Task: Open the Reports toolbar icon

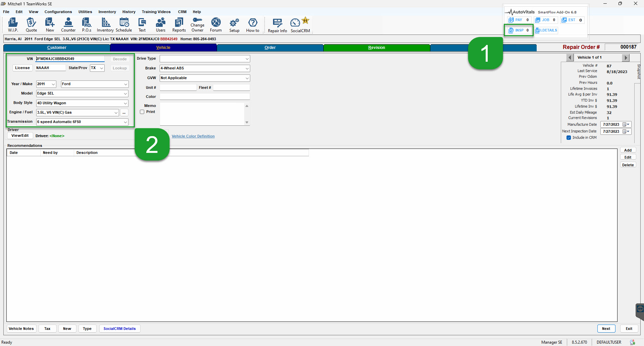Action: [179, 25]
